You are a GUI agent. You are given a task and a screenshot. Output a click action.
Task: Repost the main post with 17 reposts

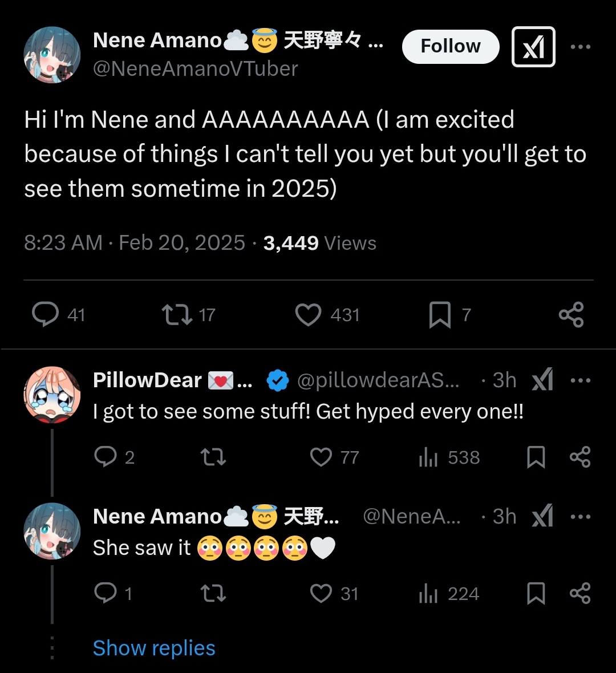(177, 314)
